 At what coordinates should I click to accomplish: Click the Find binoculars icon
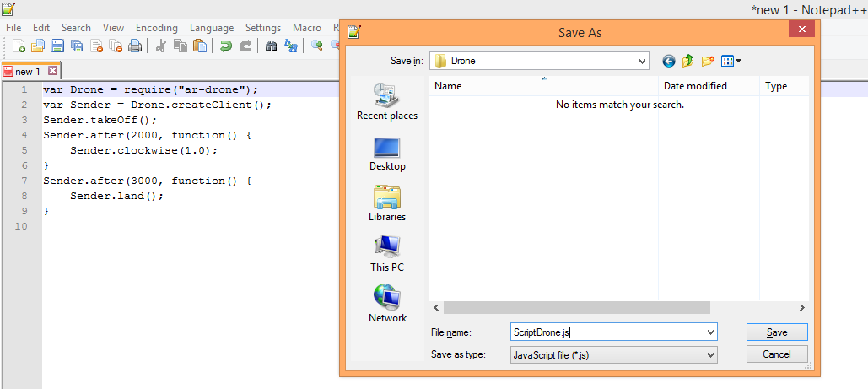pos(271,46)
